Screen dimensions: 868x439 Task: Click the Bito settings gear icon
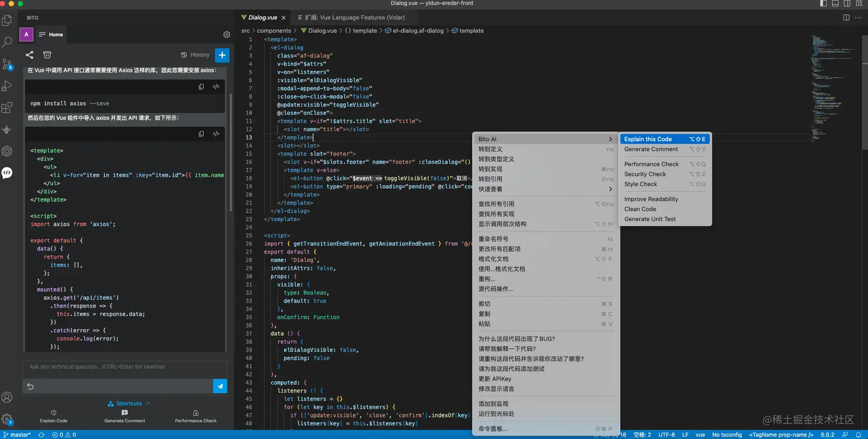227,34
